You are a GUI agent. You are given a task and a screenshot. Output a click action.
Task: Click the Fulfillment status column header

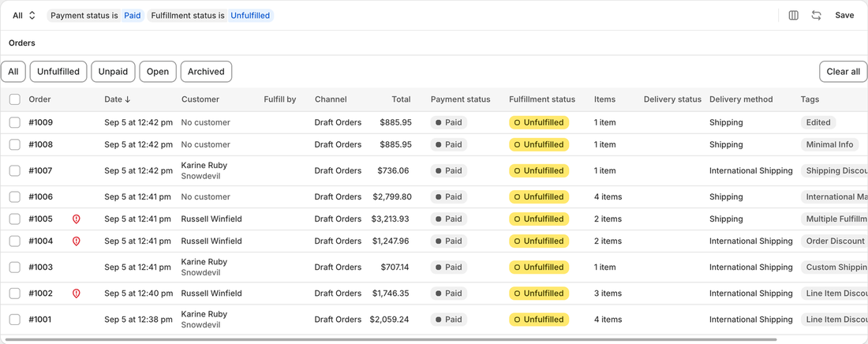(x=542, y=99)
